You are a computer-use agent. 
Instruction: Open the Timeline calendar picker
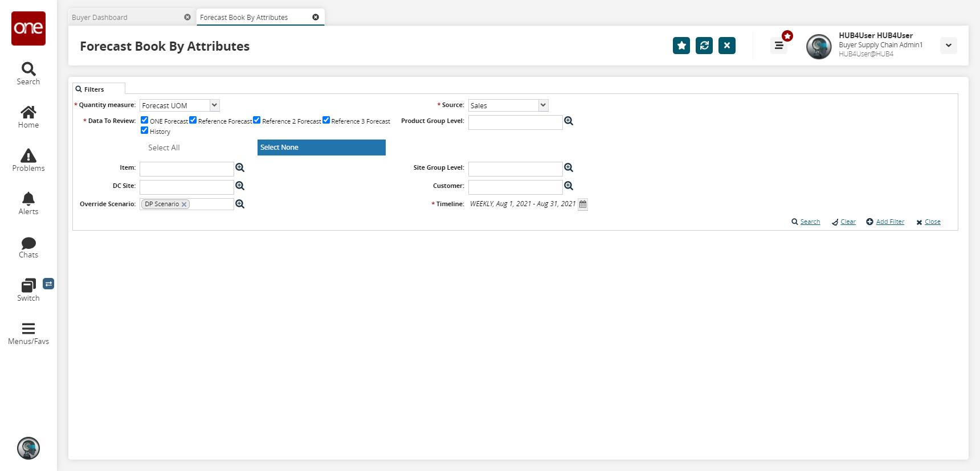(x=583, y=204)
